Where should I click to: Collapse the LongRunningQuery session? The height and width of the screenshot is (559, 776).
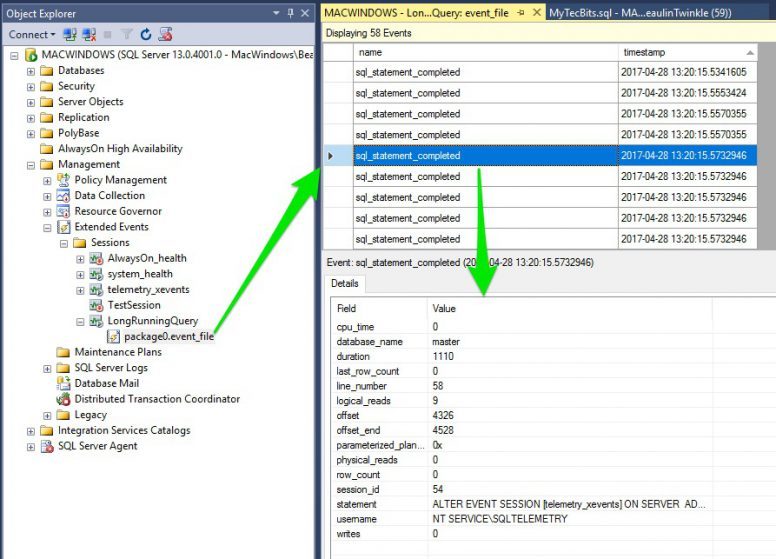click(x=80, y=322)
